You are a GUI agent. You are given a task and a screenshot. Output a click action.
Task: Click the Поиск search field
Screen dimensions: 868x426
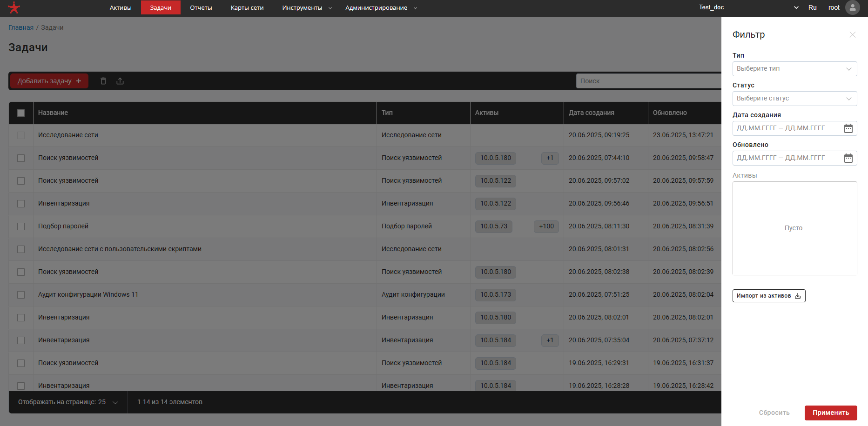(x=647, y=81)
